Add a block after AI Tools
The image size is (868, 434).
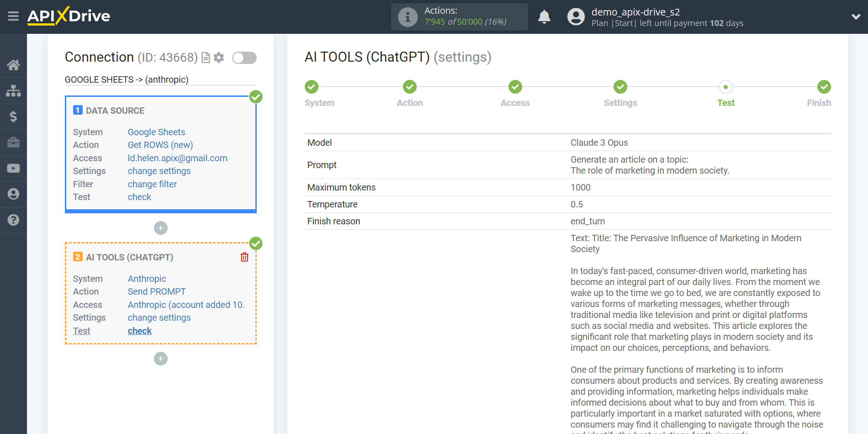[x=161, y=359]
